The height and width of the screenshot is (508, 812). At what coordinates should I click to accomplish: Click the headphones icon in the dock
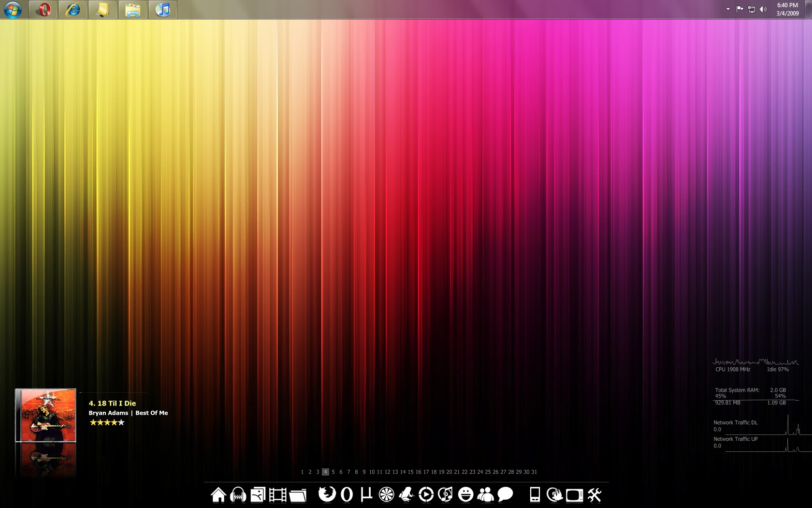238,494
